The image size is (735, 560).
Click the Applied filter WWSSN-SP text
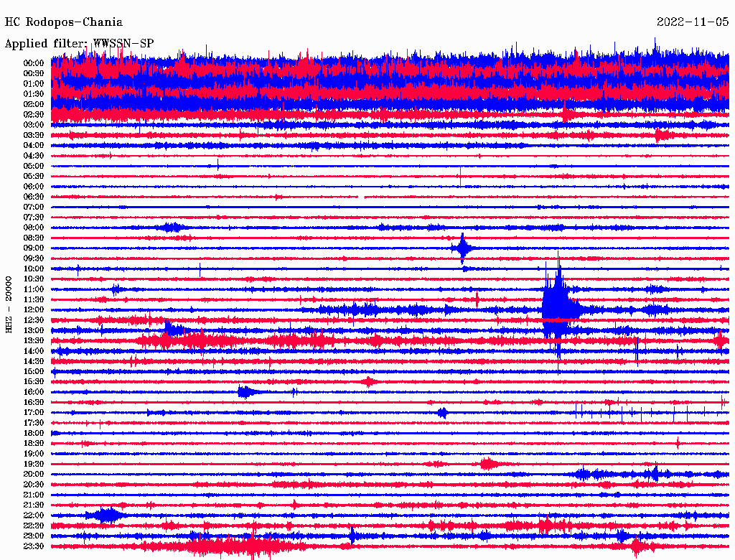80,44
